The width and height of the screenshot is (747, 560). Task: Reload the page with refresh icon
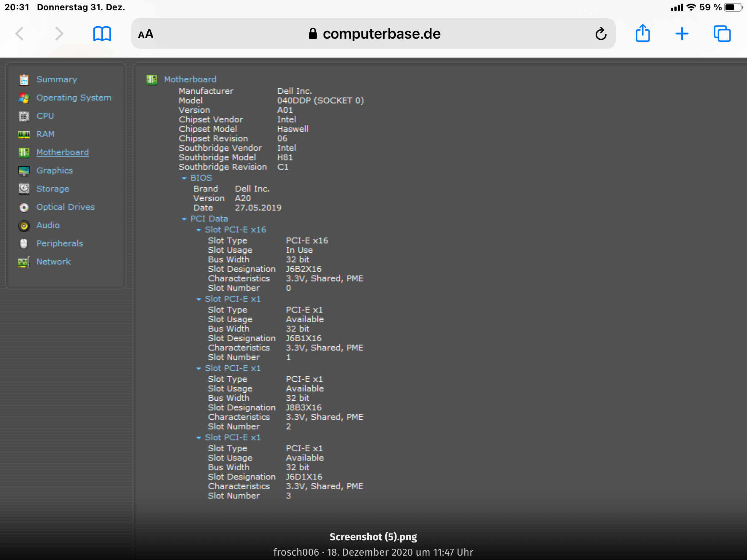point(601,34)
